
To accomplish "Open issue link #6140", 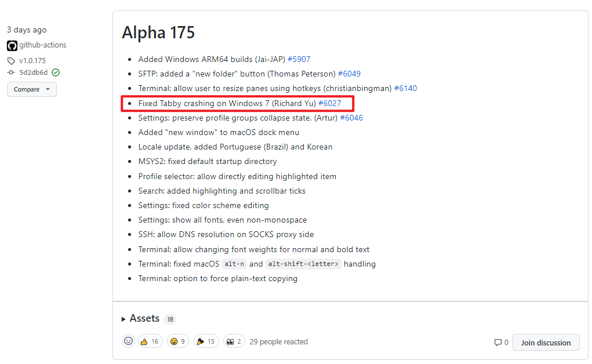I will click(405, 88).
